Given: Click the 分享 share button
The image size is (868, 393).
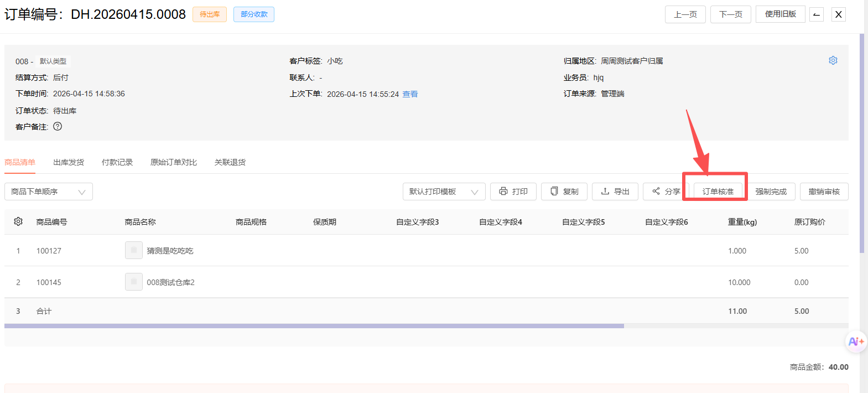Looking at the screenshot, I should pyautogui.click(x=666, y=192).
